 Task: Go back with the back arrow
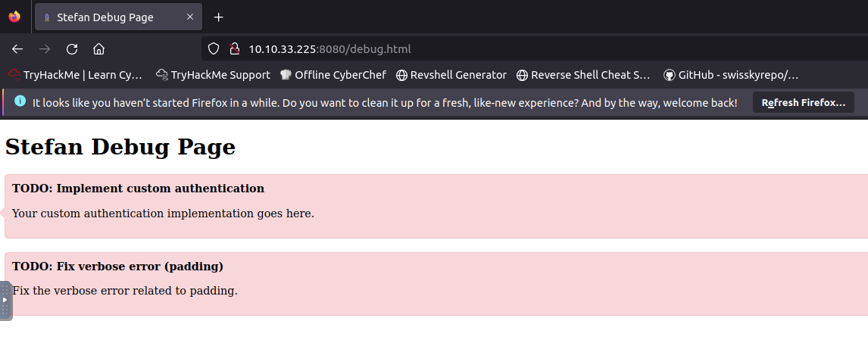coord(17,49)
